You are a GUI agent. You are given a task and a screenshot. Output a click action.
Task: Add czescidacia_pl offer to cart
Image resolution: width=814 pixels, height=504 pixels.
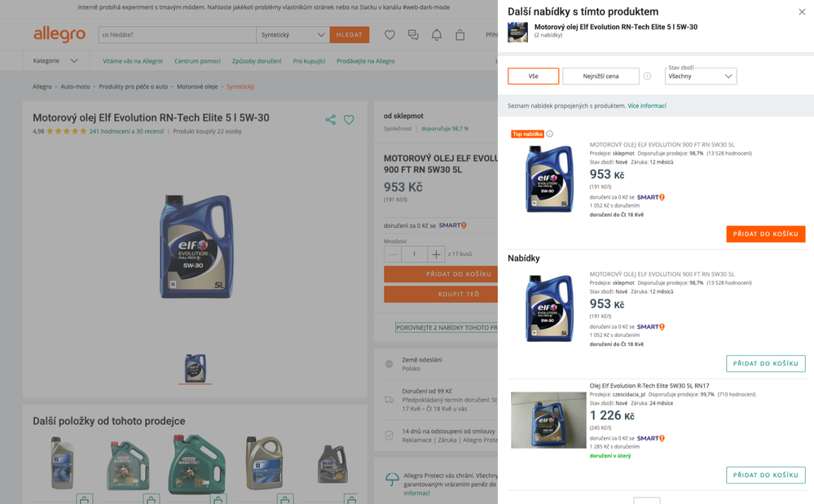765,475
